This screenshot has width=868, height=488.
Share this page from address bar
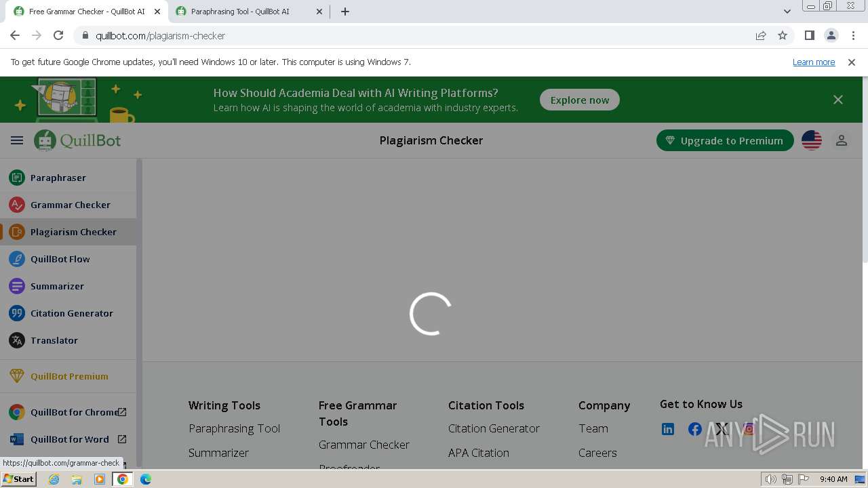click(x=761, y=35)
